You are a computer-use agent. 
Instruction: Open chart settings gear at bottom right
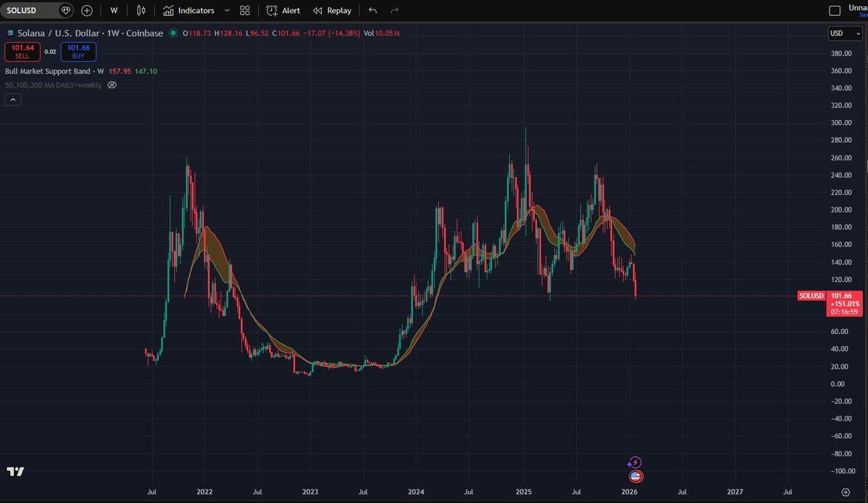point(845,491)
